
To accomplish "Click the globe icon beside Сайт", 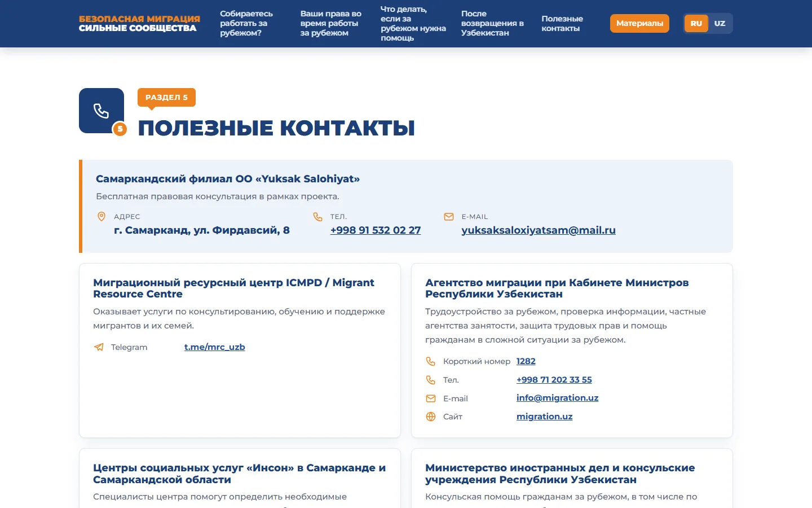I will [431, 417].
